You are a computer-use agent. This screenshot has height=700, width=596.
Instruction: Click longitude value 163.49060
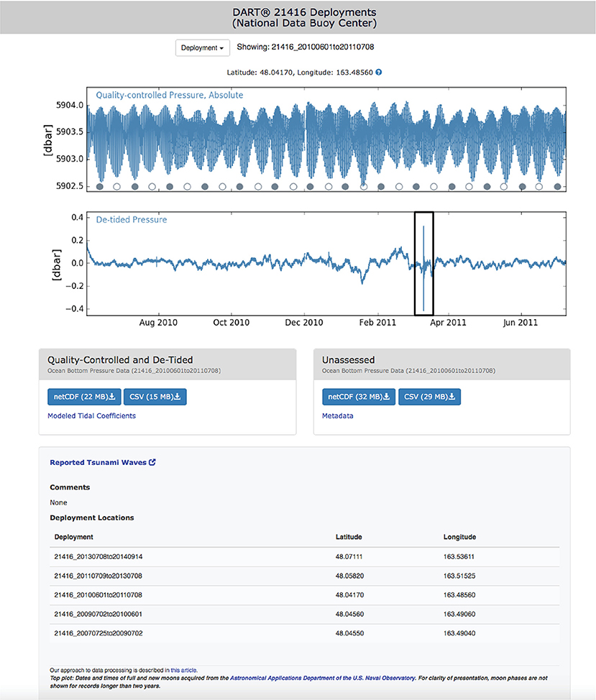459,614
